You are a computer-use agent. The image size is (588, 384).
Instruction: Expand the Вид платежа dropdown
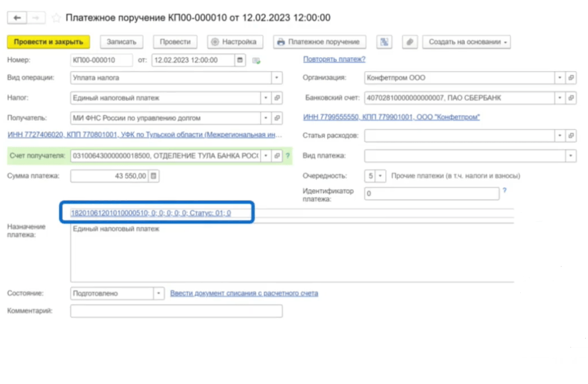click(570, 156)
